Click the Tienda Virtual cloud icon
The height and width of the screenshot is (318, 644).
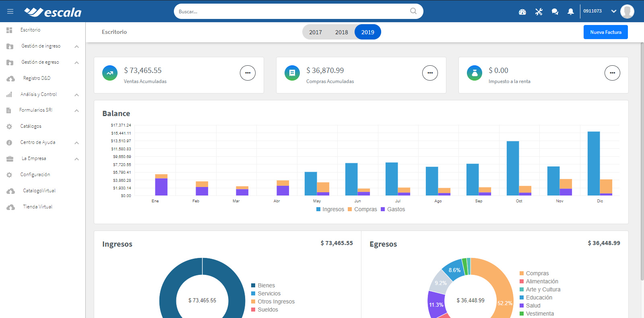coord(11,207)
